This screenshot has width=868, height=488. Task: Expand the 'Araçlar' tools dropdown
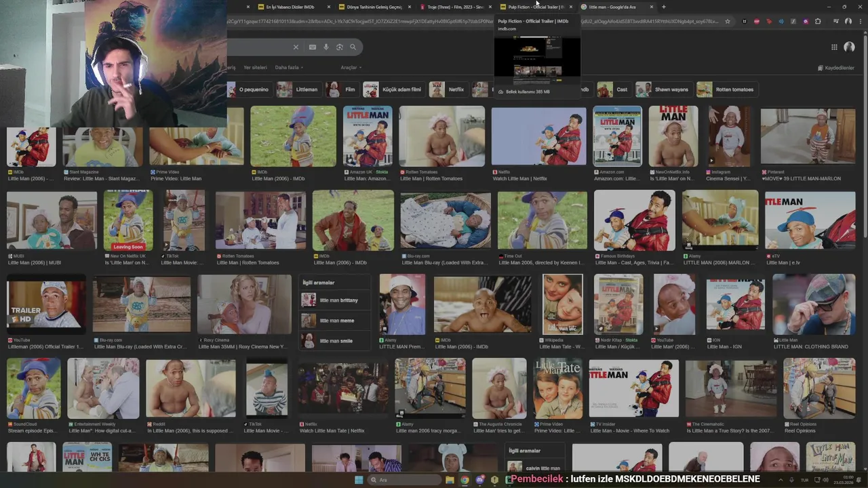click(x=351, y=67)
